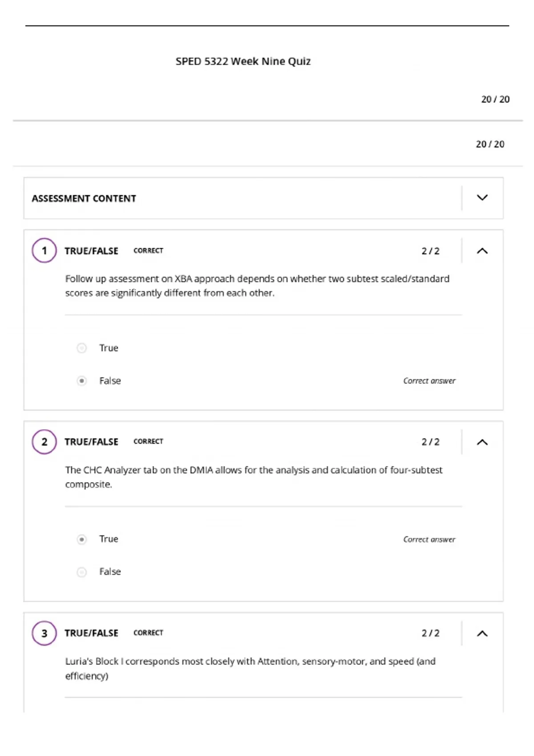Viewport: 534px width, 756px height.
Task: Select False radio for question 1
Action: coord(82,381)
